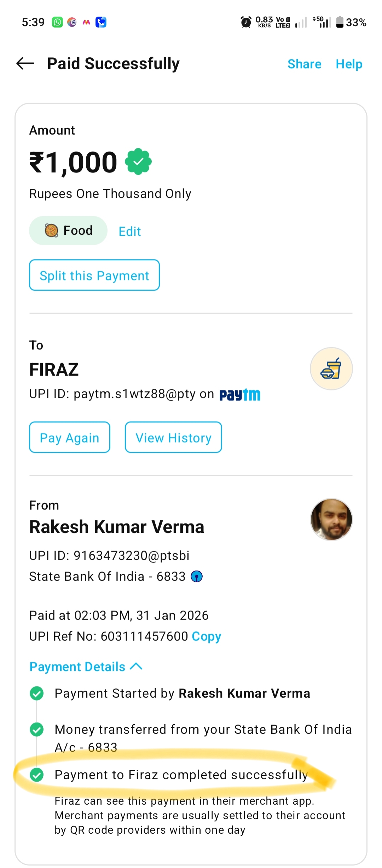Open the Share option
The height and width of the screenshot is (868, 382).
(x=304, y=64)
